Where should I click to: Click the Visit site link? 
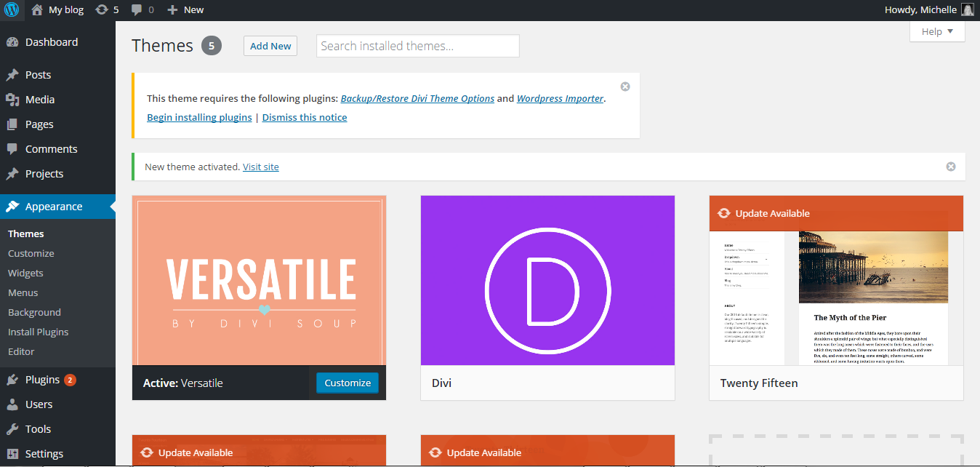(261, 167)
